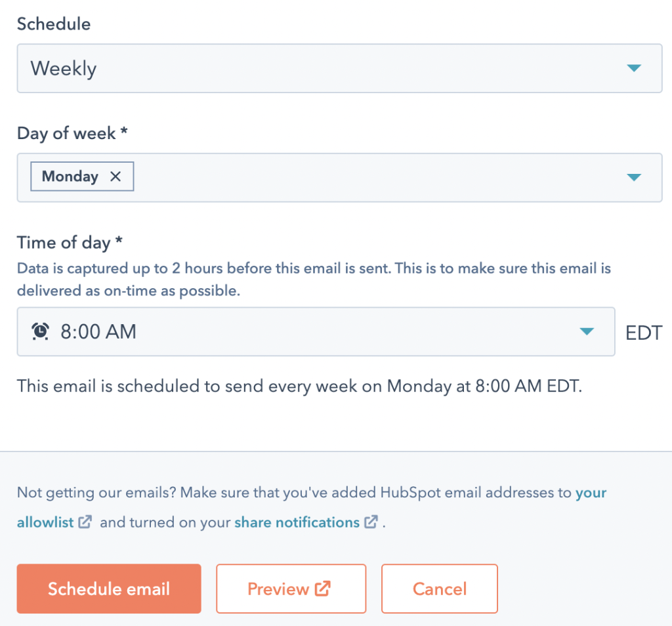This screenshot has width=672, height=626.
Task: Follow the share notifications link
Action: [x=297, y=522]
